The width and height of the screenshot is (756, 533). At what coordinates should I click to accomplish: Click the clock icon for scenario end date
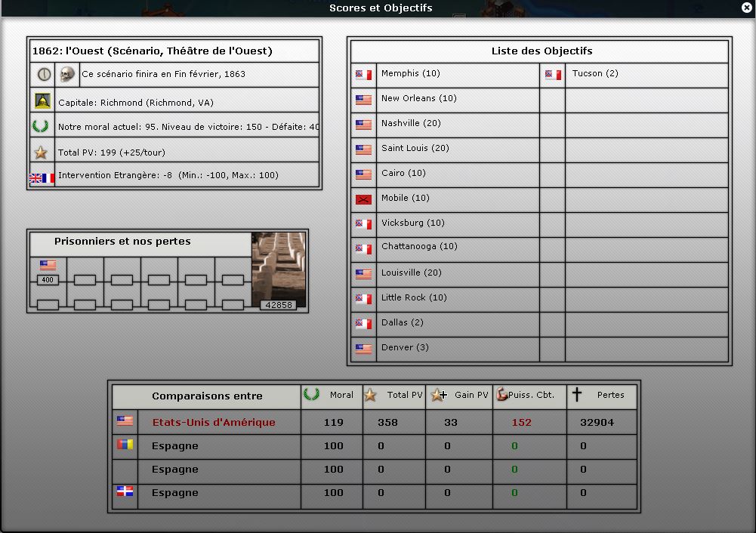point(42,74)
